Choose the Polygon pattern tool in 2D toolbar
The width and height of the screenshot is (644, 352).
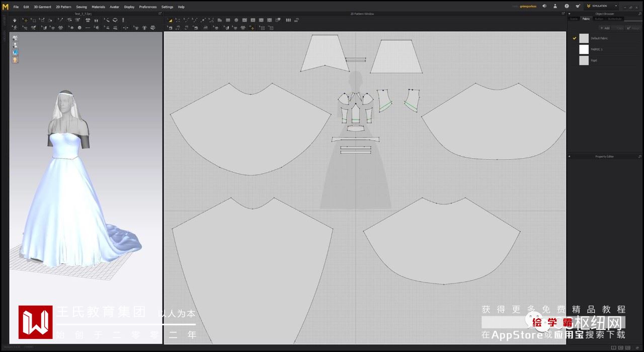coord(220,20)
